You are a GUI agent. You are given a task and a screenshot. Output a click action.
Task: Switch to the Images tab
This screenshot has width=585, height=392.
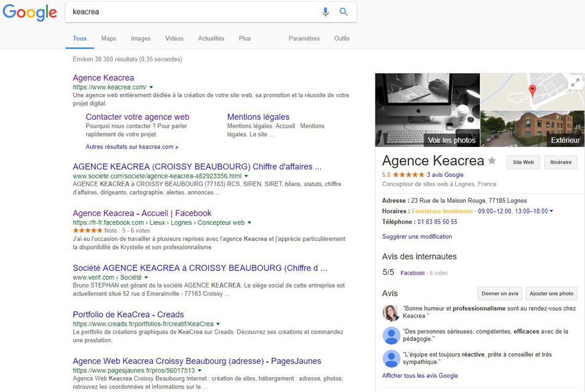tap(141, 39)
